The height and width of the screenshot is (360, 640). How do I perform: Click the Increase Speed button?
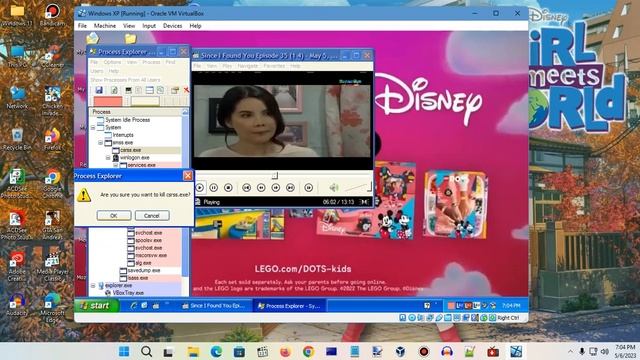tap(276, 187)
